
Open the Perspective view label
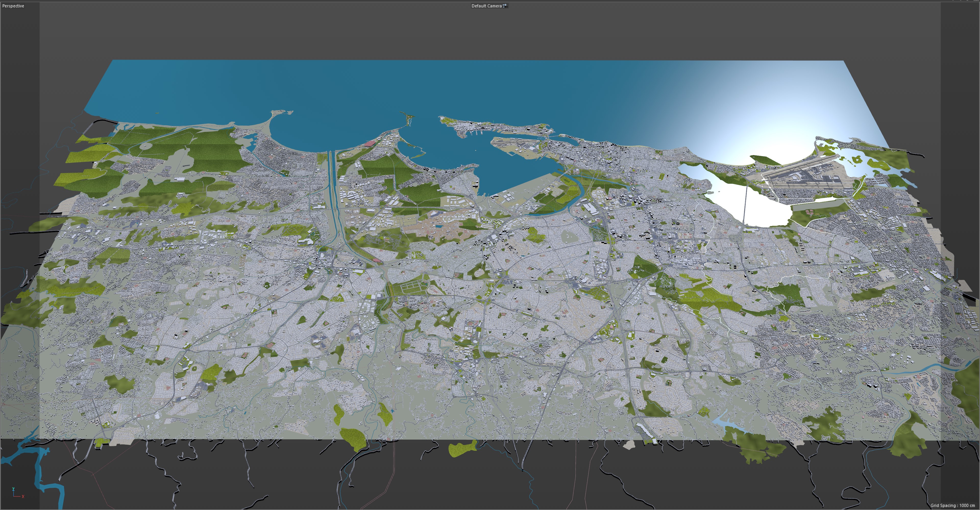coord(13,6)
